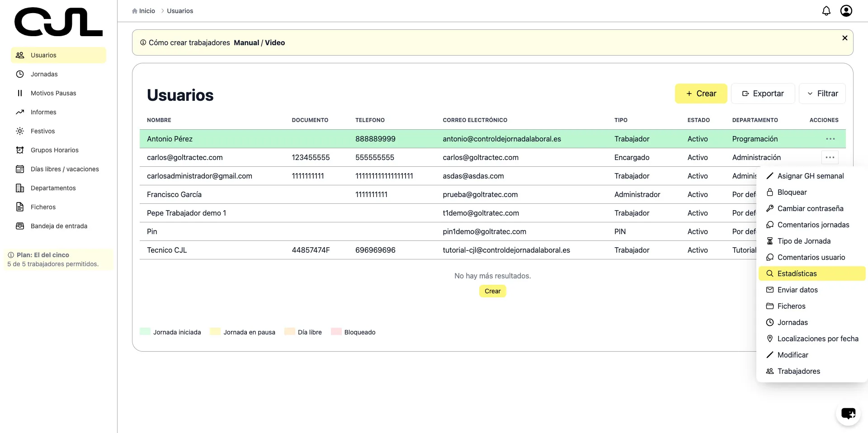Viewport: 868px width, 433px height.
Task: Click the notifications bell icon
Action: pos(826,11)
